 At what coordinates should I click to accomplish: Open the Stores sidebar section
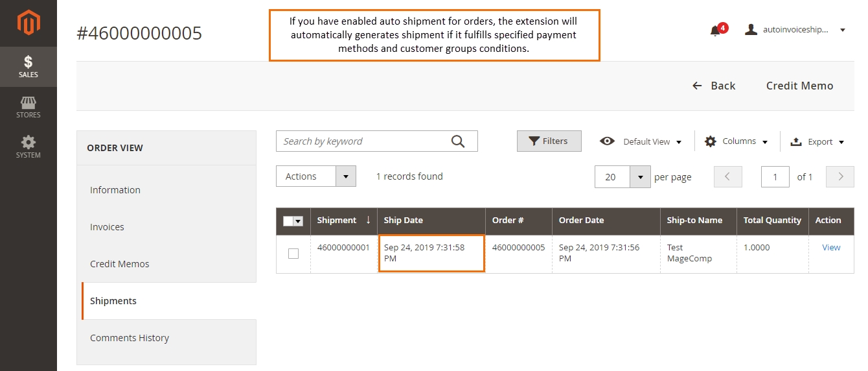click(29, 107)
